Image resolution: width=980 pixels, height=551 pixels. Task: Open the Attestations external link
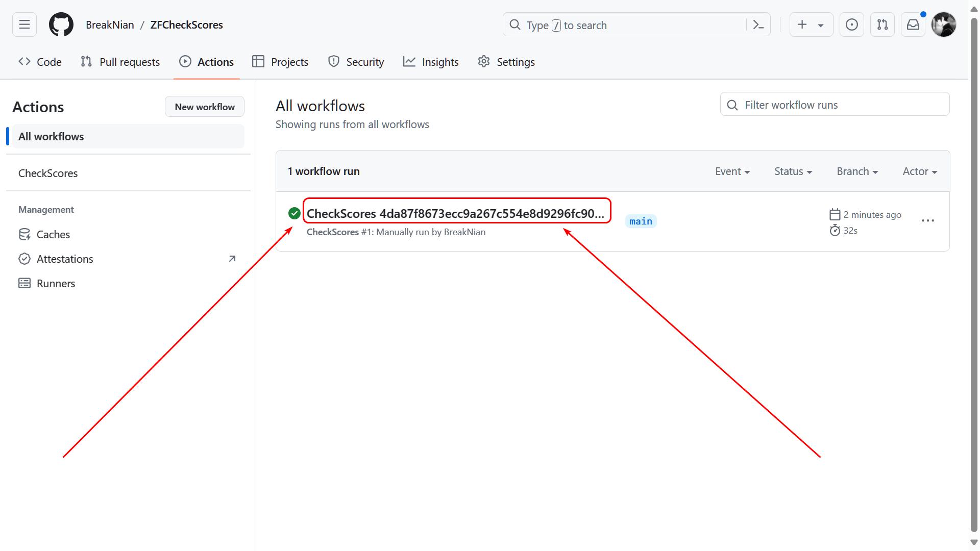(65, 259)
